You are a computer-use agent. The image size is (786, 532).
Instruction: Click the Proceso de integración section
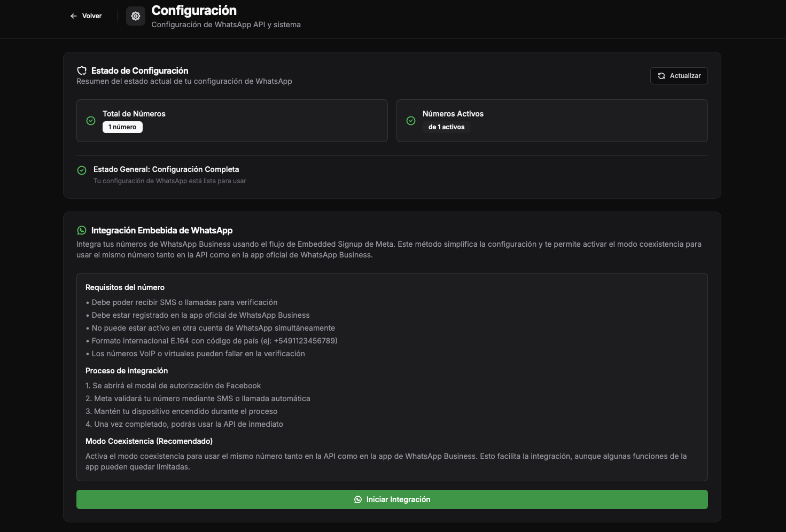tap(127, 370)
